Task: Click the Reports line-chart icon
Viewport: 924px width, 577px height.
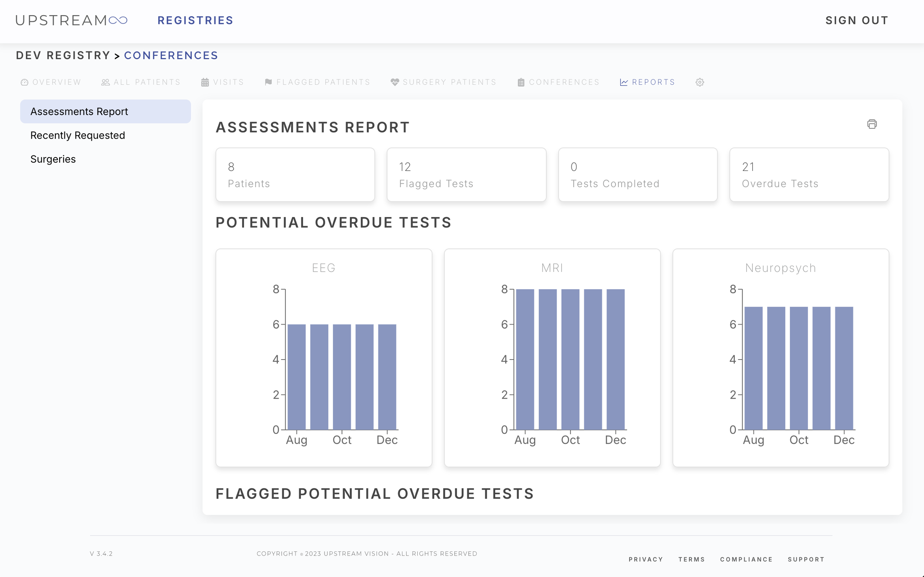Action: point(624,82)
